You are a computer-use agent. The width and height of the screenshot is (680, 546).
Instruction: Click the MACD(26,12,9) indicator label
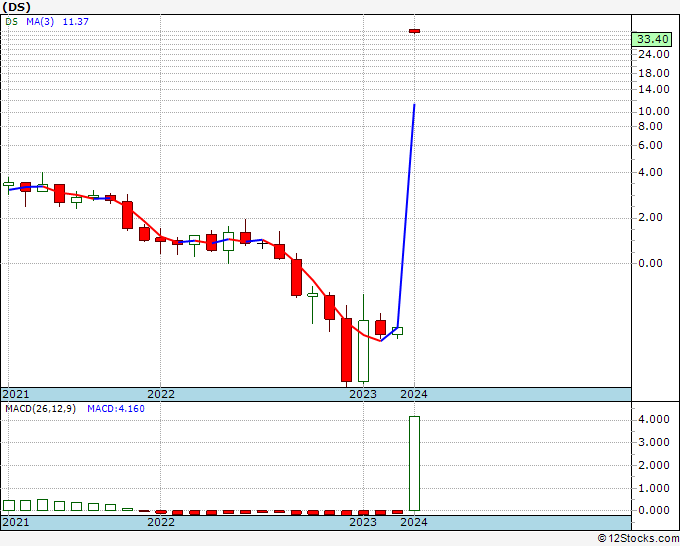40,409
